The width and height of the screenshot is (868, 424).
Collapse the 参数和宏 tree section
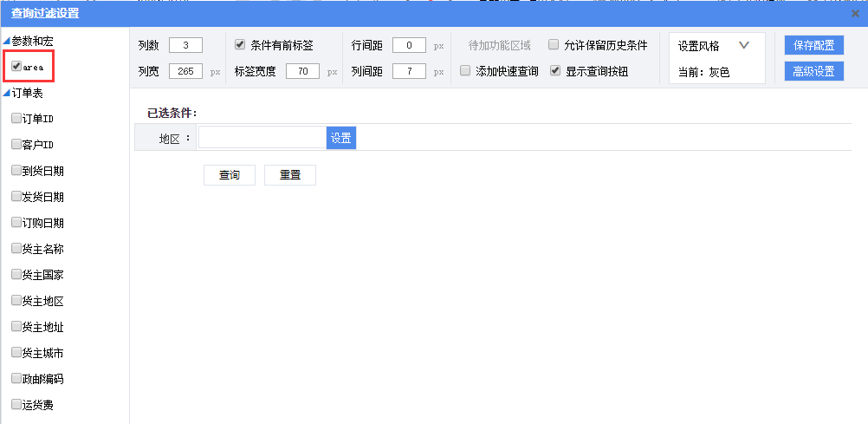[x=7, y=41]
